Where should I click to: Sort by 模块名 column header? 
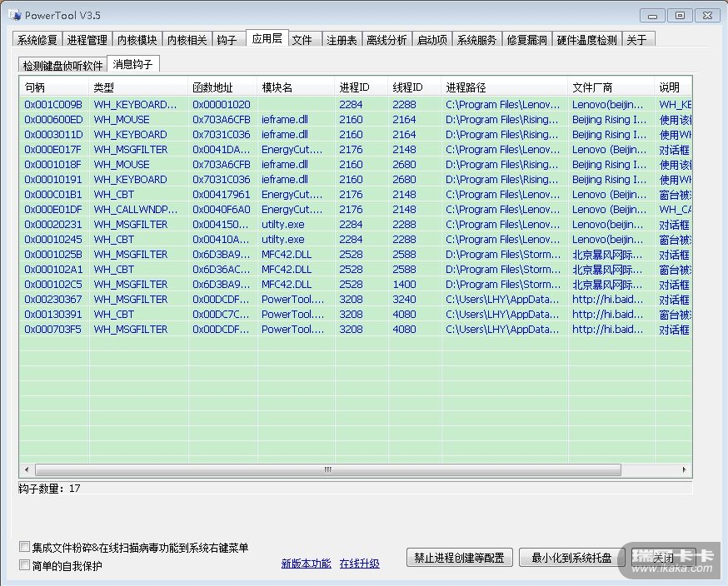(x=295, y=87)
